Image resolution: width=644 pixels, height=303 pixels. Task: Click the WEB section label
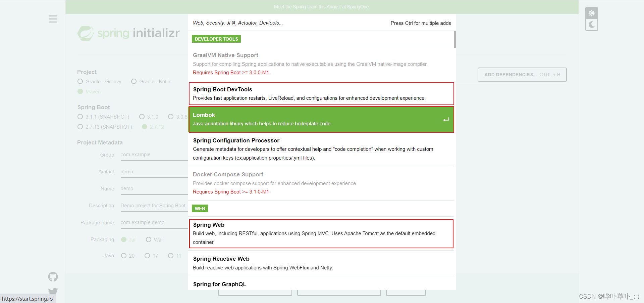click(200, 208)
